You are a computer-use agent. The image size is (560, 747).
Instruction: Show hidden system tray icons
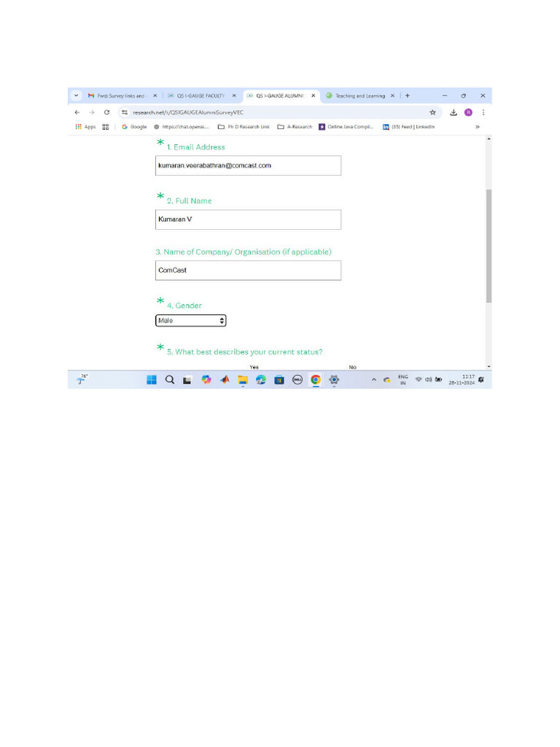[374, 379]
